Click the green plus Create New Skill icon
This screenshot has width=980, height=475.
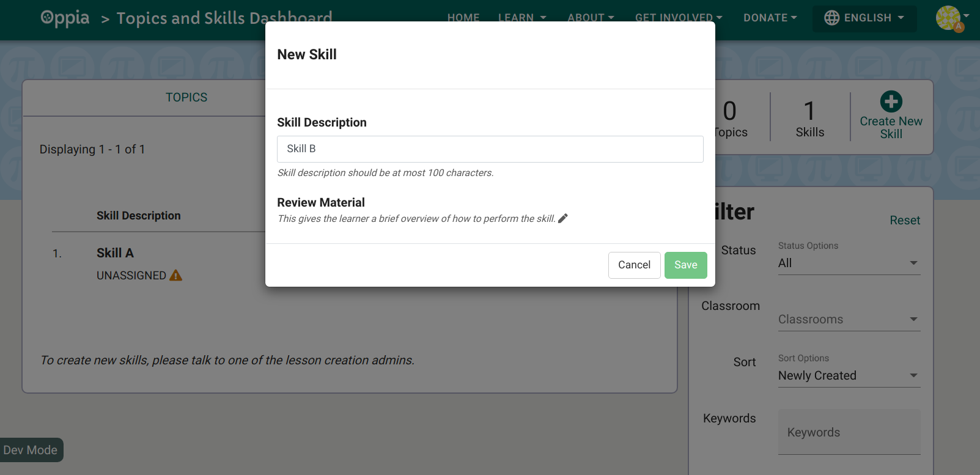pyautogui.click(x=891, y=101)
